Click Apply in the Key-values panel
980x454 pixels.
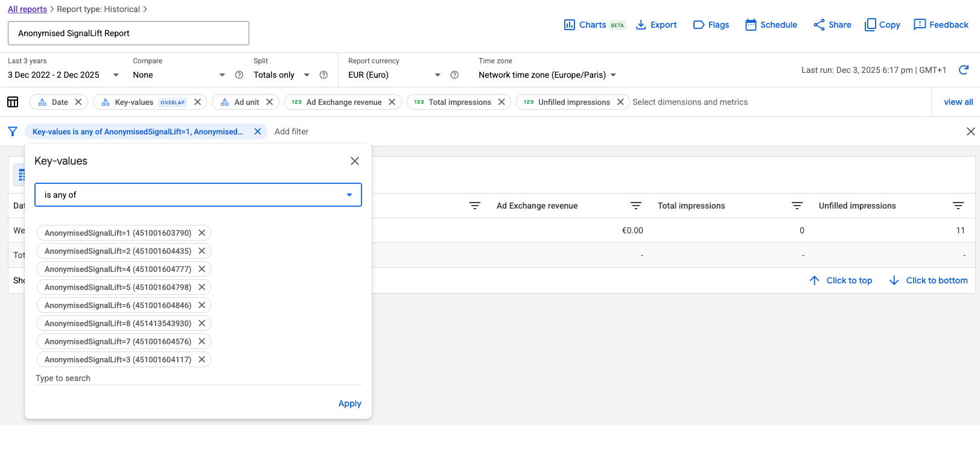coord(349,403)
